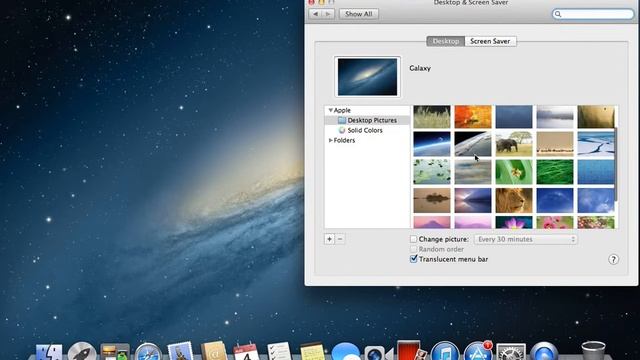Click the search field in Preferences
640x360 pixels.
593,14
